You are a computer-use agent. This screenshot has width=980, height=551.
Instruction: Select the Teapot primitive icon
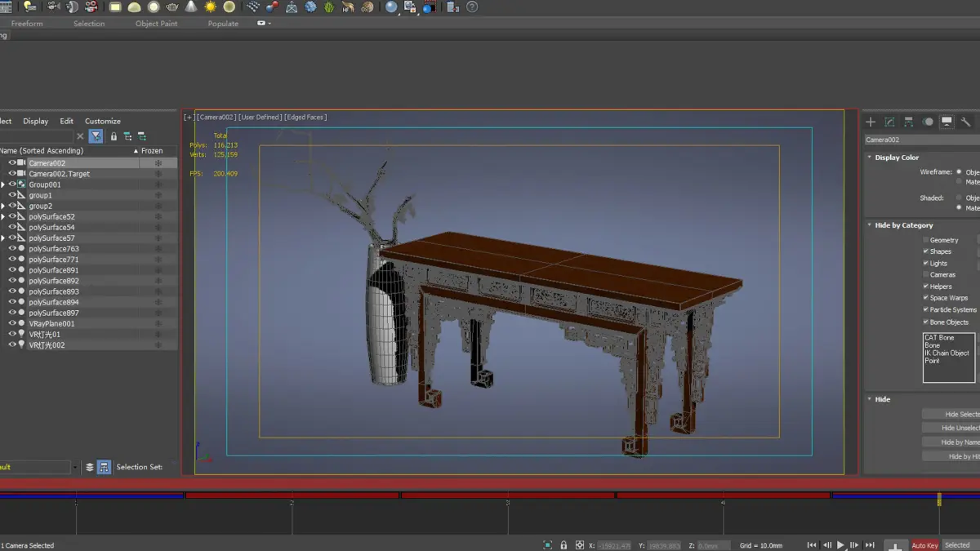coord(171,7)
